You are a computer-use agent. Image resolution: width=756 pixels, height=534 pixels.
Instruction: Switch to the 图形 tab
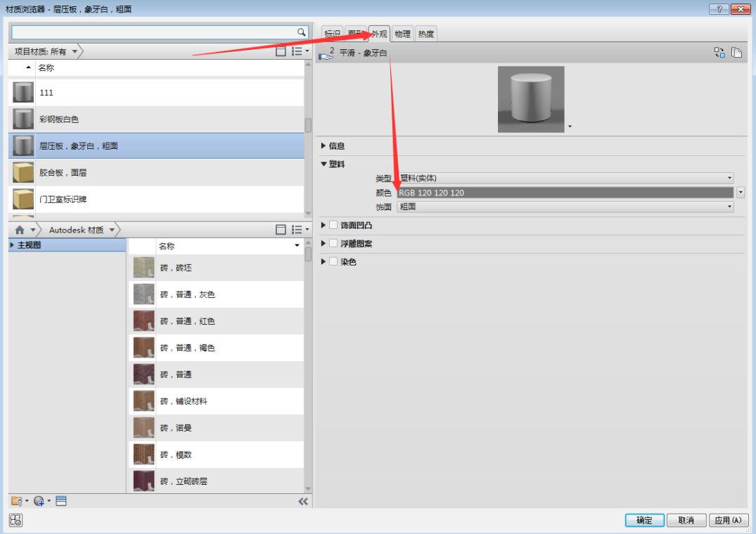pyautogui.click(x=356, y=34)
